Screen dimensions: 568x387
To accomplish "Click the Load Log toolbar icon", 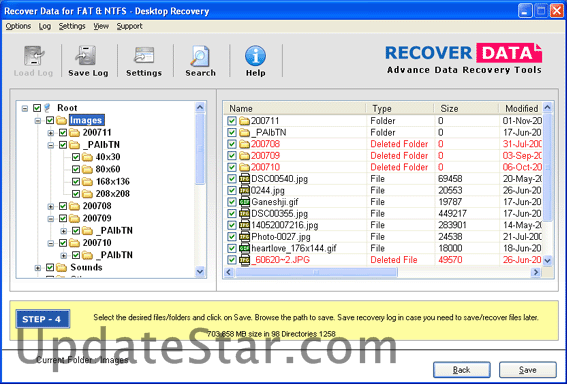I will pos(34,56).
